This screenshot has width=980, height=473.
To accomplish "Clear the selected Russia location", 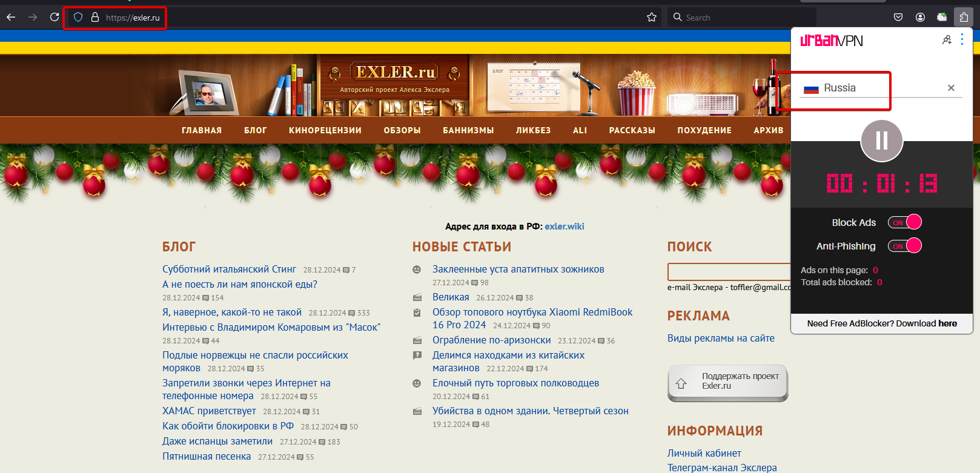I will point(951,88).
